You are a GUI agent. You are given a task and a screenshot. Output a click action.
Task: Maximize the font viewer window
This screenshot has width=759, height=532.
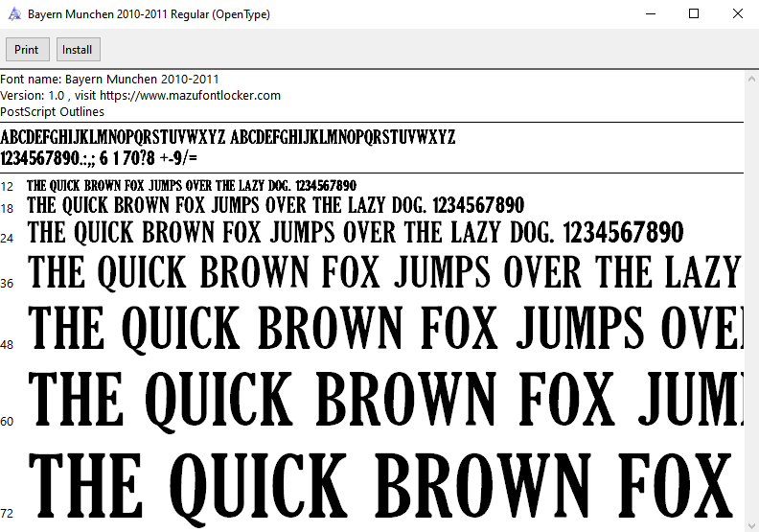pyautogui.click(x=694, y=14)
